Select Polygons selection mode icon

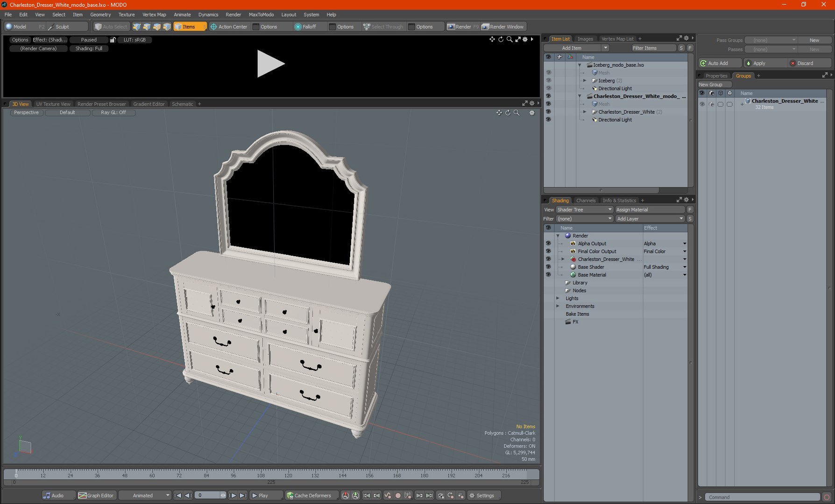coord(157,27)
